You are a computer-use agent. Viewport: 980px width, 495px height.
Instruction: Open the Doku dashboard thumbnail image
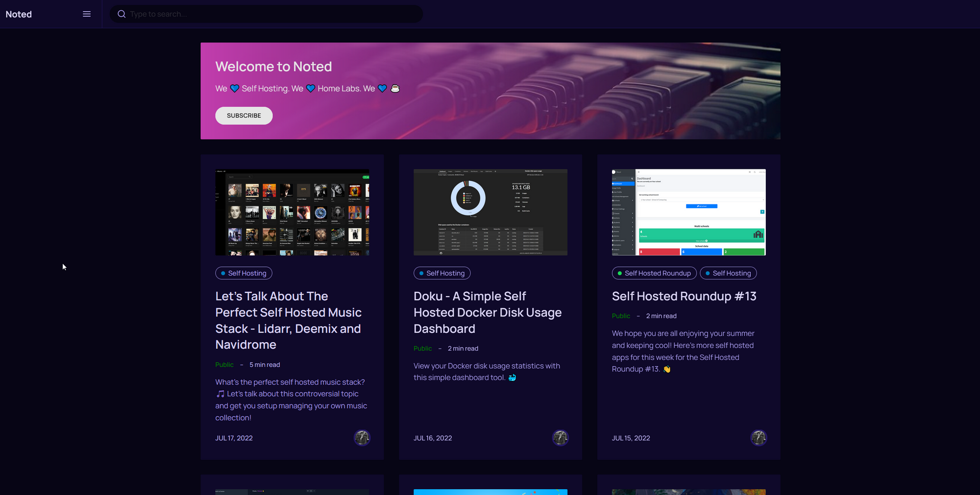[x=490, y=212]
